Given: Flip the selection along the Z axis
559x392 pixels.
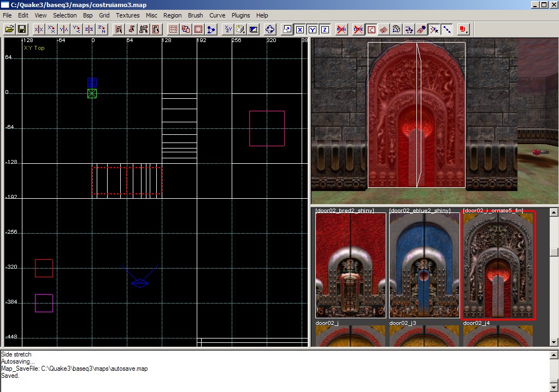Looking at the screenshot, I should [89, 29].
